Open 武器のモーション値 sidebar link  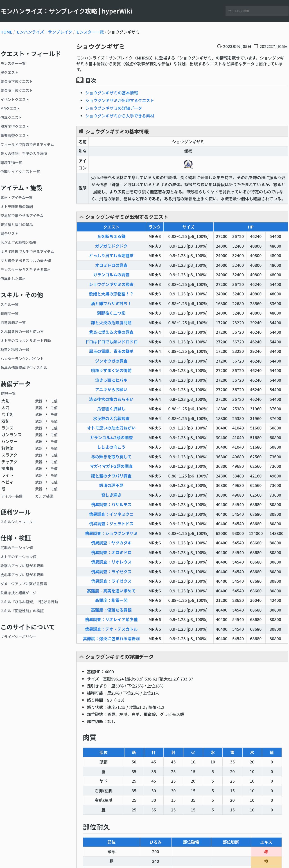click(16, 548)
